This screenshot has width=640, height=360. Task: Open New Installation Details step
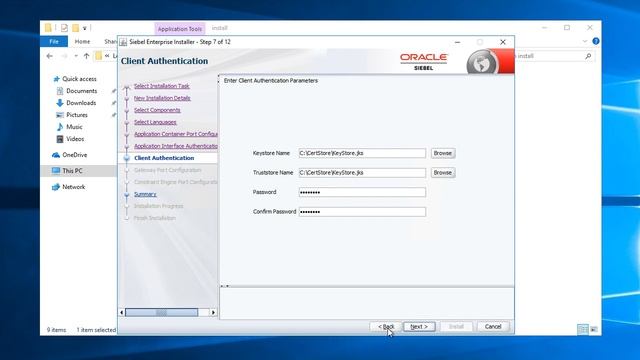[x=162, y=98]
